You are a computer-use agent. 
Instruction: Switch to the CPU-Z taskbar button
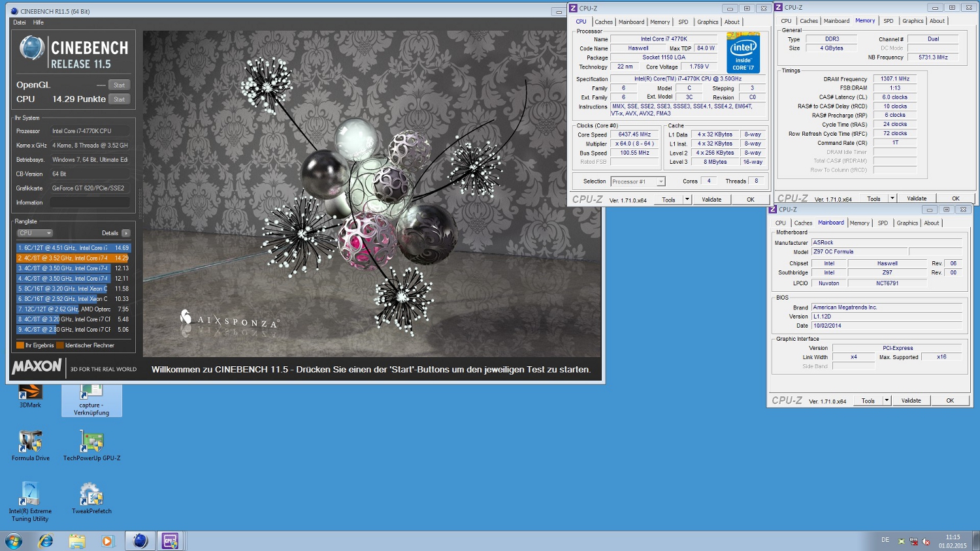point(171,541)
